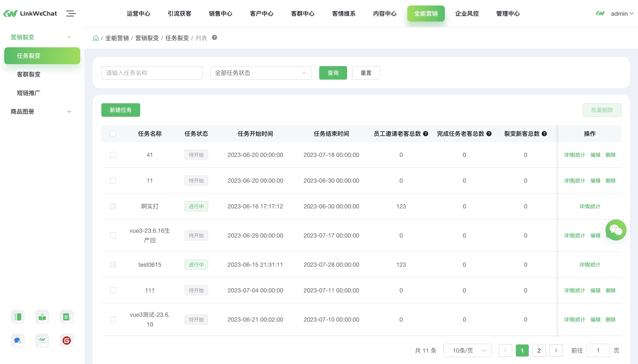Open the small LinkWeChat icon in sidebar footer
Viewport: 638px width, 364px height.
[x=42, y=341]
